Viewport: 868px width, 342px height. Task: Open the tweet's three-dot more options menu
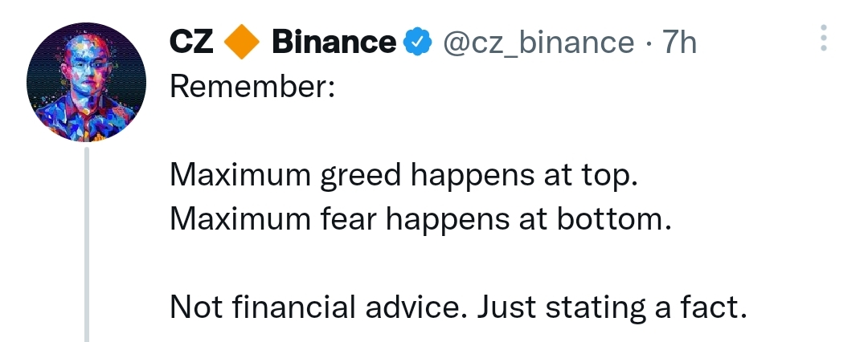824,39
